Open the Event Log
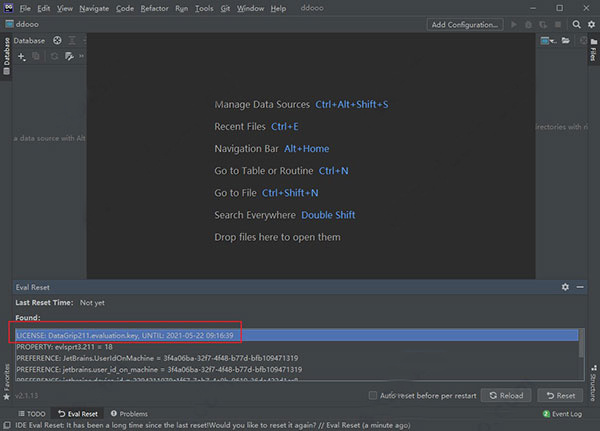The height and width of the screenshot is (431, 600). [x=562, y=414]
